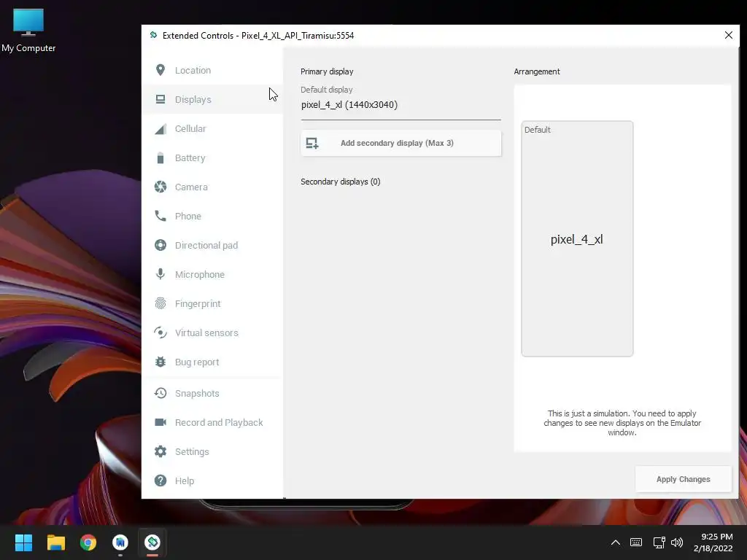Image resolution: width=747 pixels, height=560 pixels.
Task: Click the Snapshots history icon
Action: (160, 393)
